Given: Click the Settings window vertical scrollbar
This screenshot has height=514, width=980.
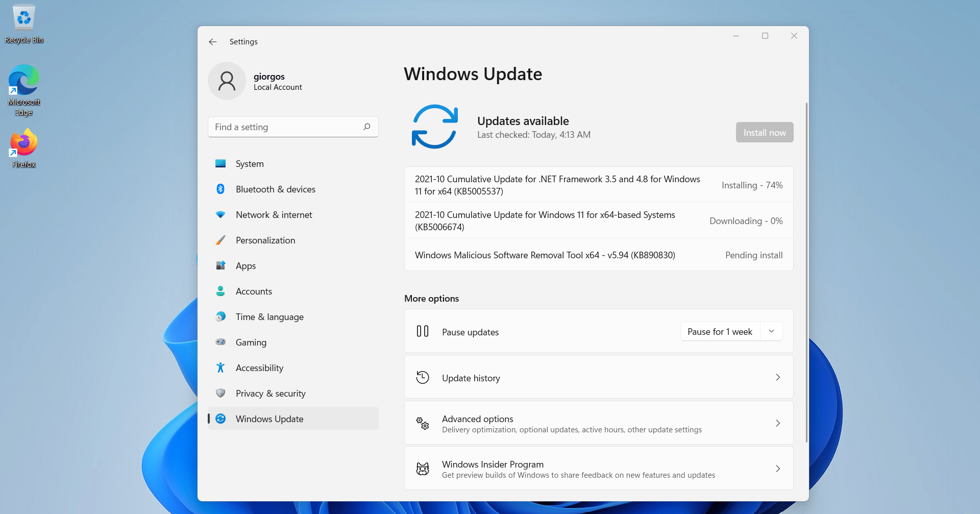Looking at the screenshot, I should click(806, 272).
